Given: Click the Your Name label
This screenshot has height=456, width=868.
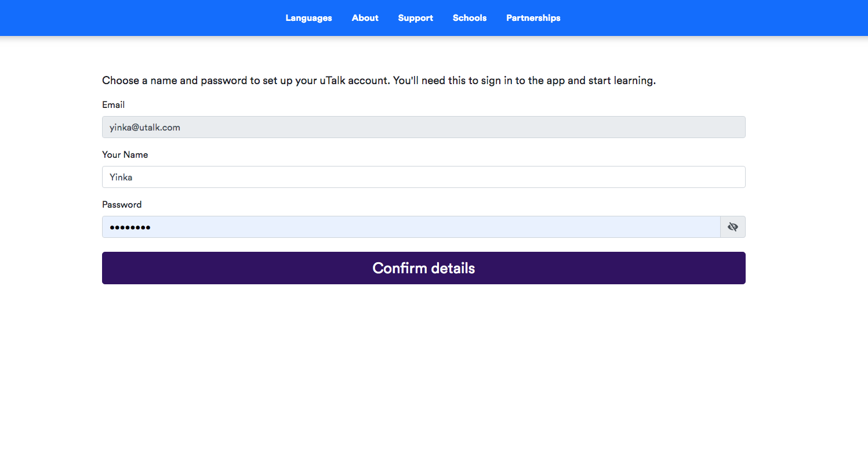Looking at the screenshot, I should [x=125, y=155].
